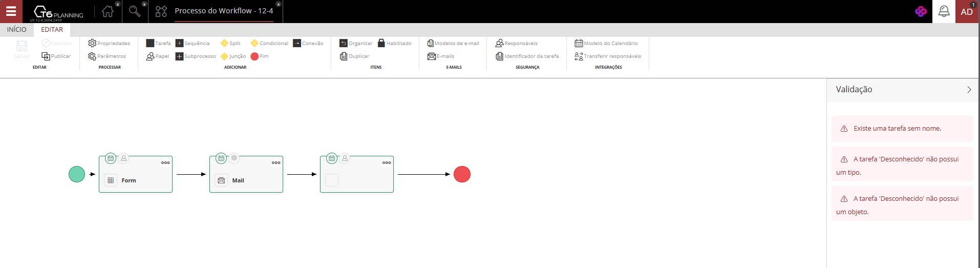Open the purple assistant icon in the top bar

pyautogui.click(x=921, y=11)
